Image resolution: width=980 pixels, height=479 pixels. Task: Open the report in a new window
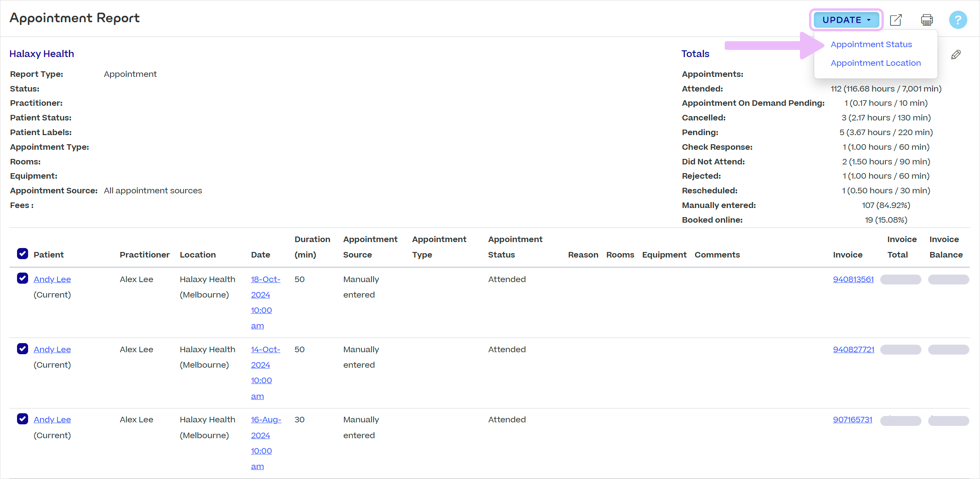click(x=896, y=20)
